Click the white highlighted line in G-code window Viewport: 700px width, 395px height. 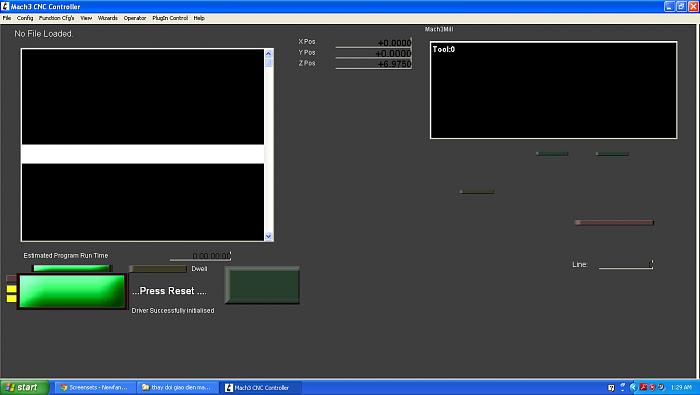tap(143, 154)
